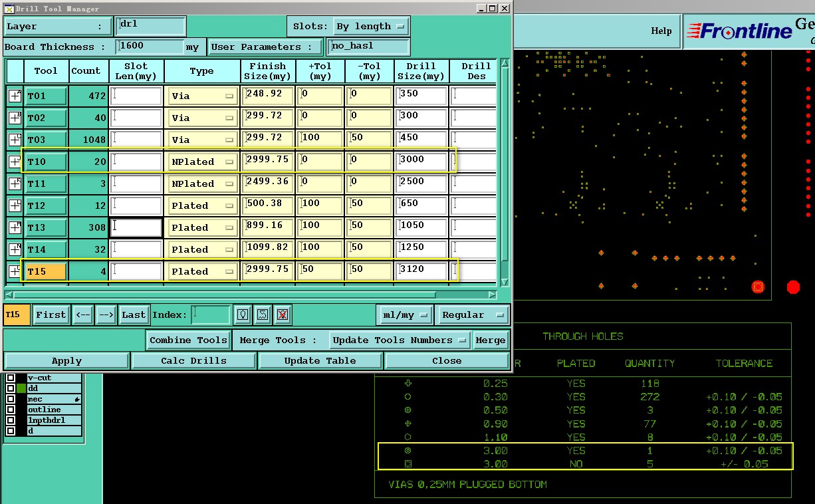Screen dimensions: 815x504
Task: Click the drill symbol icon beside T02
Action: click(15, 118)
